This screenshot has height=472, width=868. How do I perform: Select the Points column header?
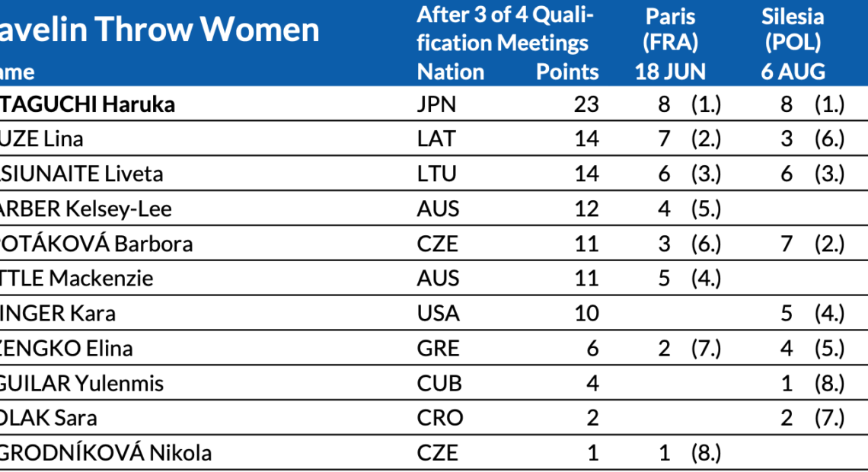[x=567, y=72]
